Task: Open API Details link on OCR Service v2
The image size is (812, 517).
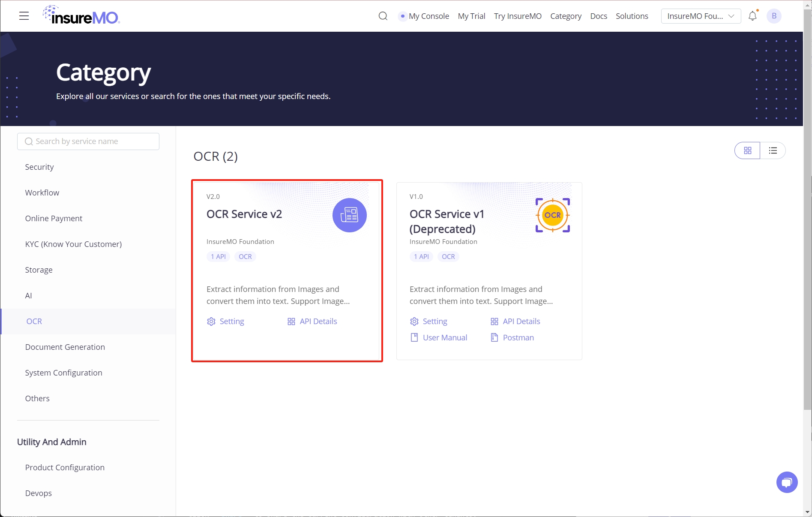Action: pos(318,322)
